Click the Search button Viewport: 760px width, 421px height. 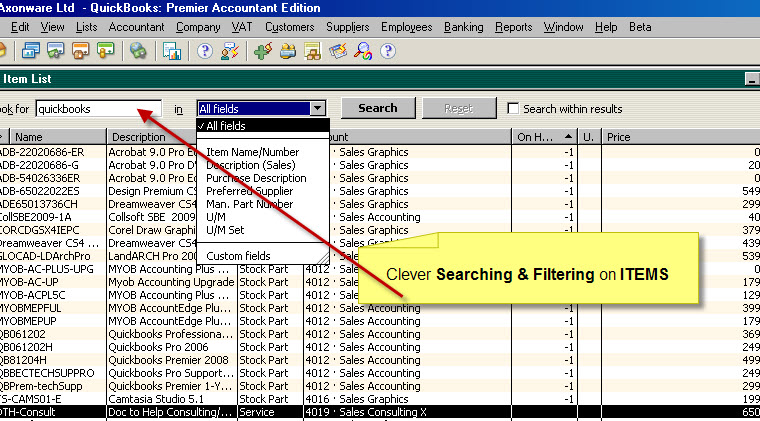tap(378, 108)
